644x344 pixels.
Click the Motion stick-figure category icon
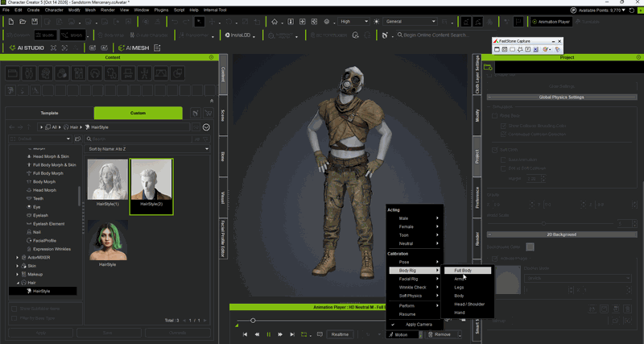[x=144, y=73]
